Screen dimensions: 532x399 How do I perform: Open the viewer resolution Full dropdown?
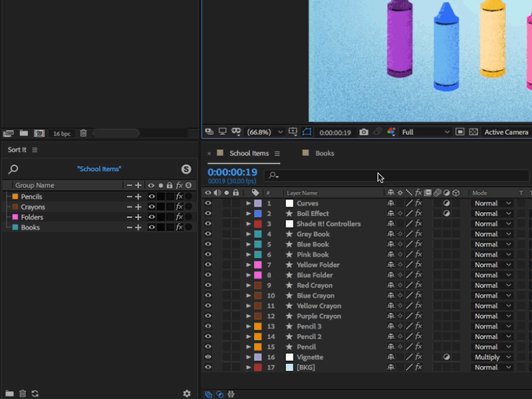[426, 132]
